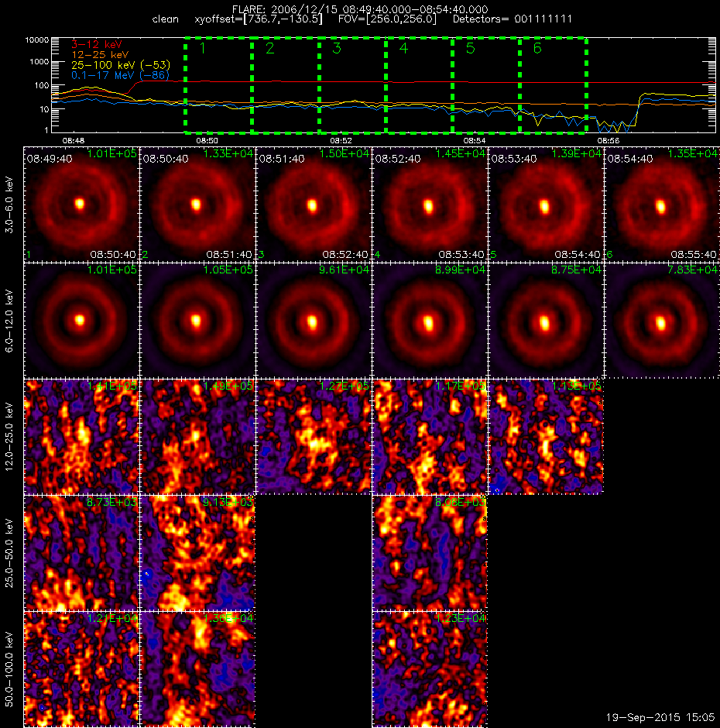This screenshot has height=728, width=720.
Task: Click the 50.0-100.0 keV image labeled 1.23E+04
Action: click(430, 668)
